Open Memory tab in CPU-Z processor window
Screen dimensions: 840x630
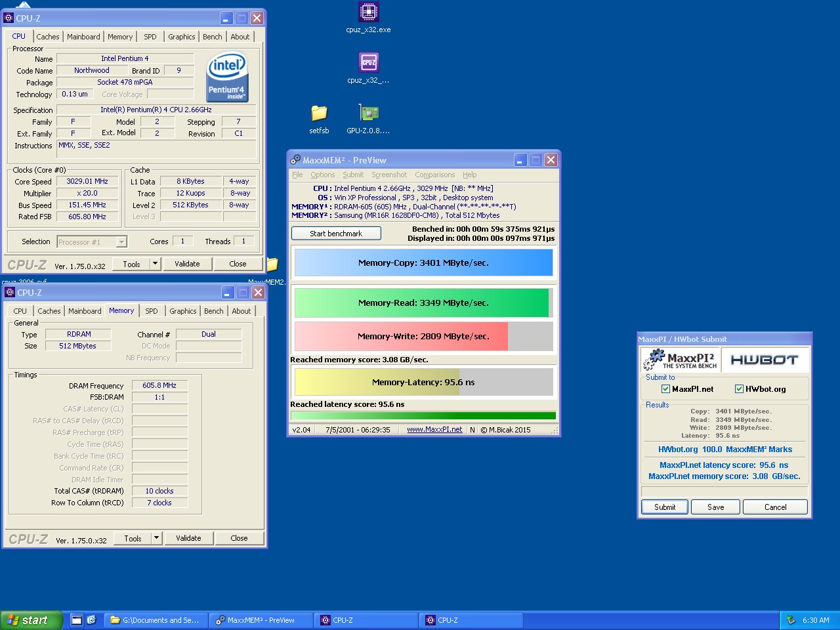pyautogui.click(x=120, y=37)
